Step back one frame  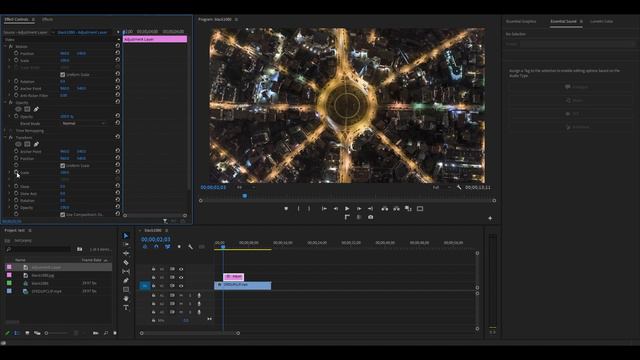click(336, 209)
